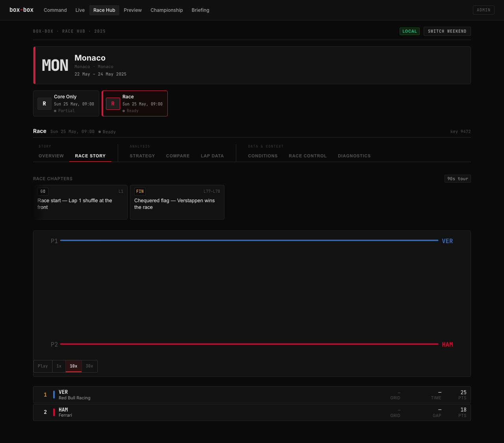Click the red team color bar for HAM

click(x=54, y=412)
